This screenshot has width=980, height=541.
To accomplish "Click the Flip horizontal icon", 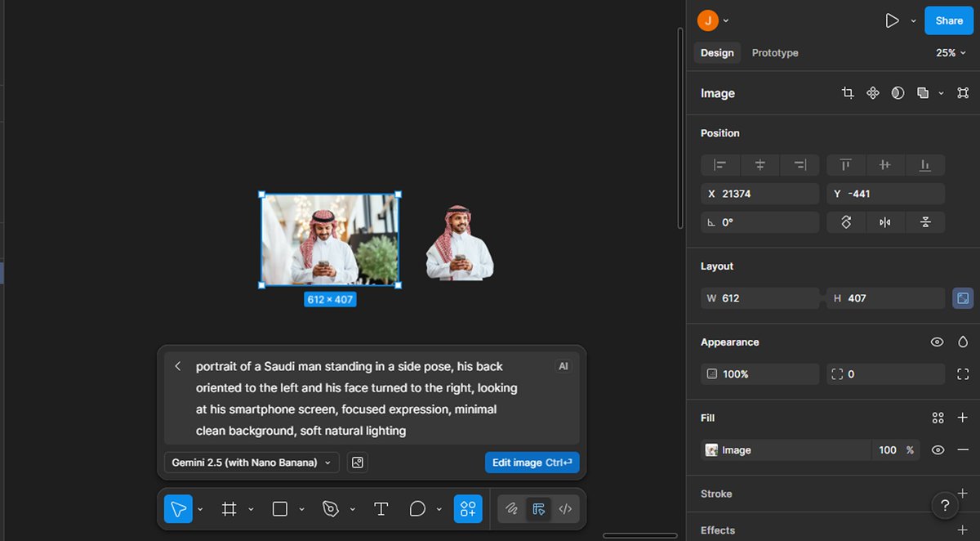I will [885, 222].
